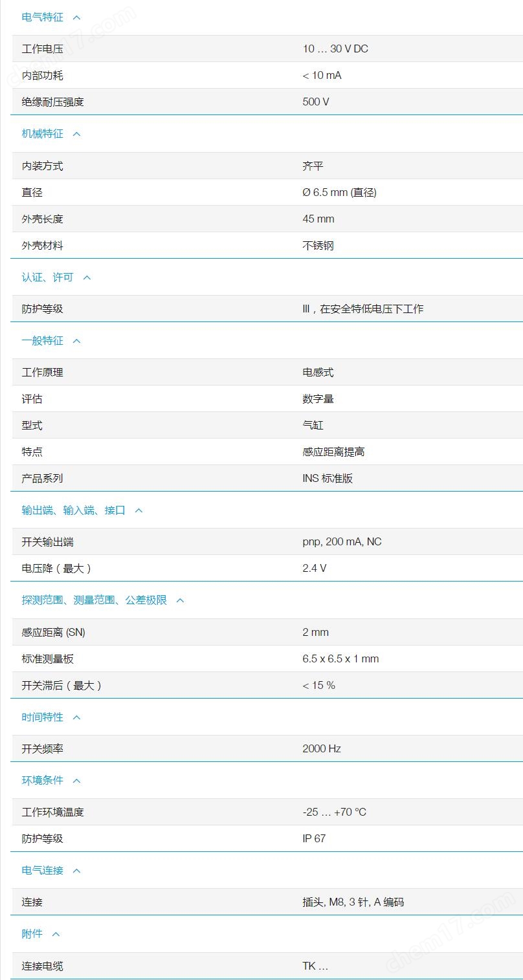Image resolution: width=523 pixels, height=980 pixels.
Task: Collapse the 一般特征 section chevron
Action: pyautogui.click(x=76, y=341)
